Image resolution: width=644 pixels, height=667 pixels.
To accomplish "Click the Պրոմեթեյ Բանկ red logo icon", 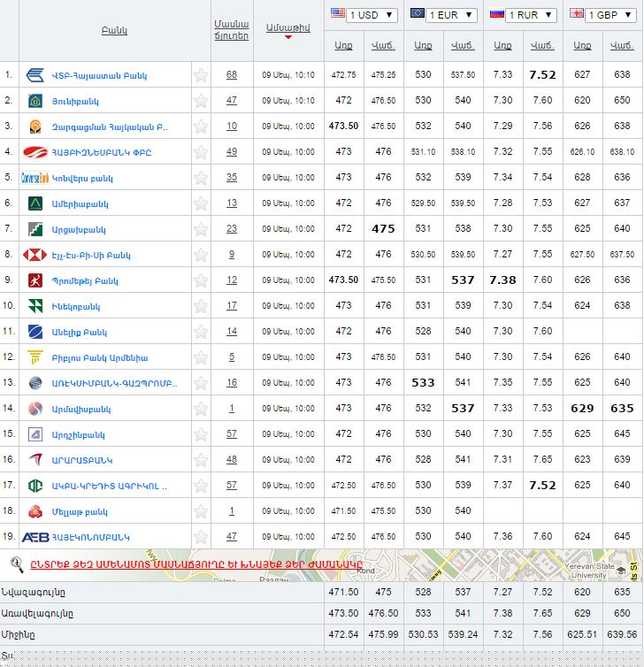I will click(35, 280).
